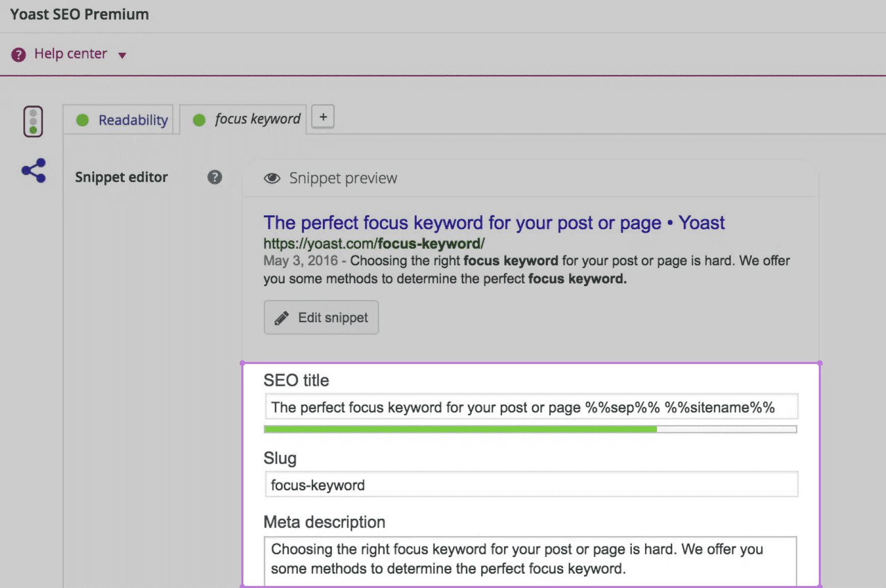Viewport: 886px width, 588px height.
Task: Expand the Help center dropdown arrow
Action: click(122, 55)
